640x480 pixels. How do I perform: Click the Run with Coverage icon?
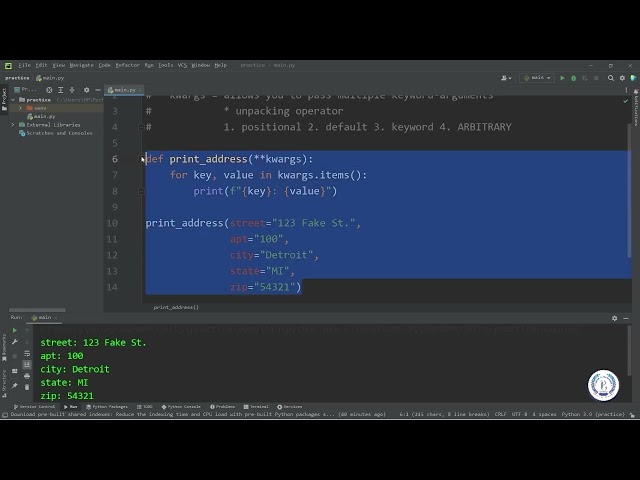click(585, 78)
